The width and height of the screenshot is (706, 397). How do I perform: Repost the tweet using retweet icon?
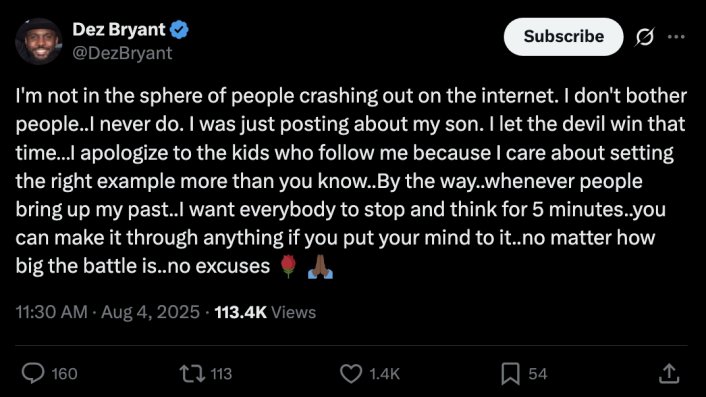point(193,374)
